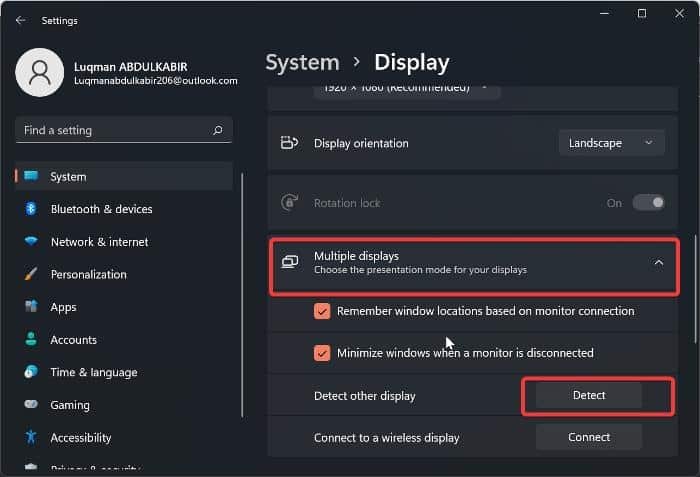Minimize the Settings window

(x=604, y=14)
